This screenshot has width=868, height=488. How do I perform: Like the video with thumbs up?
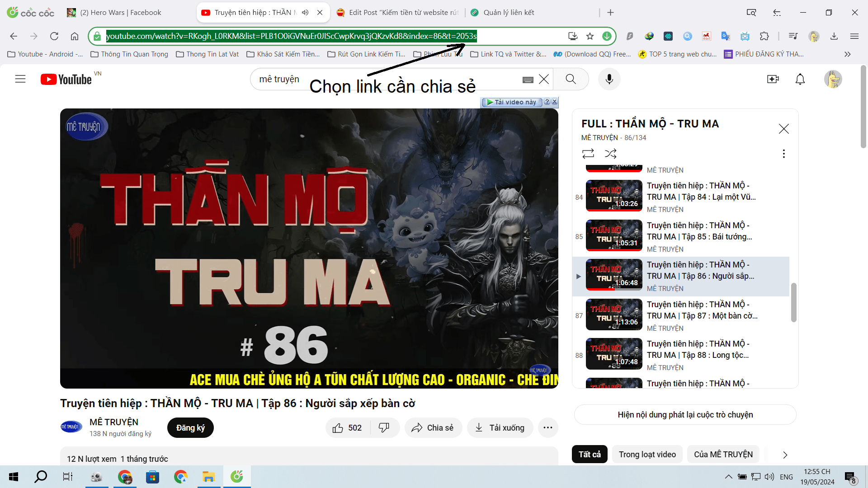pyautogui.click(x=347, y=428)
